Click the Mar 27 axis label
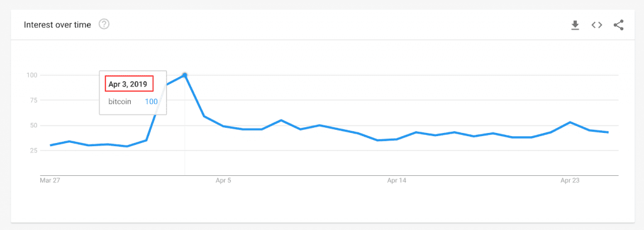The height and width of the screenshot is (230, 644). (x=50, y=180)
